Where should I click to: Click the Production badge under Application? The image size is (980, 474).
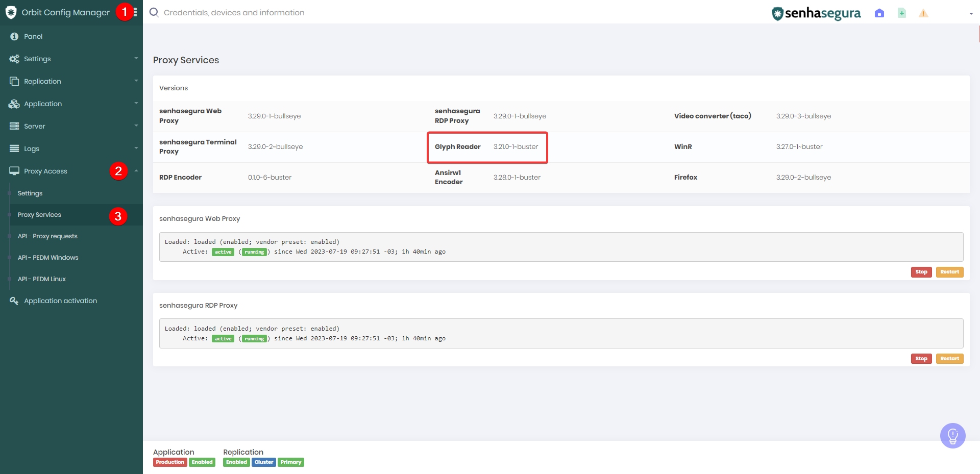[170, 462]
